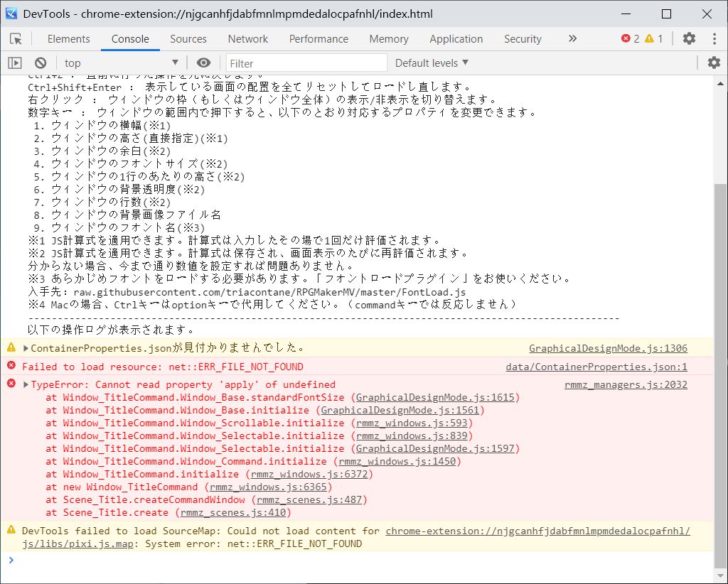Viewport: 728px width, 584px height.
Task: Open GraphicalDesignMode.js:1597 stack link
Action: [435, 448]
